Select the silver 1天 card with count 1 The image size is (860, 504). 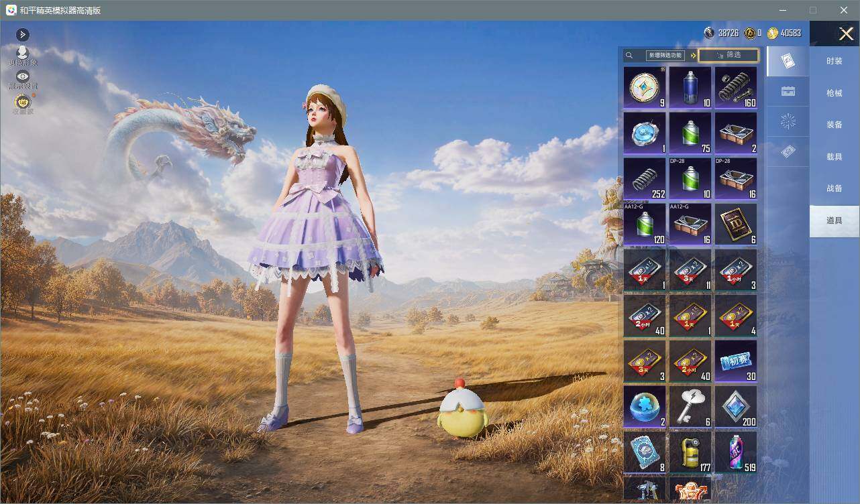(645, 270)
